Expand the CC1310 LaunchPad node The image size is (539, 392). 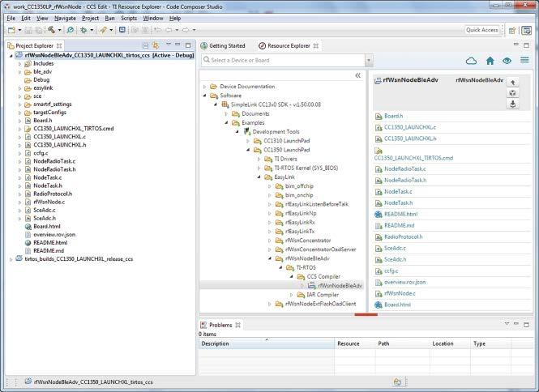(248, 141)
